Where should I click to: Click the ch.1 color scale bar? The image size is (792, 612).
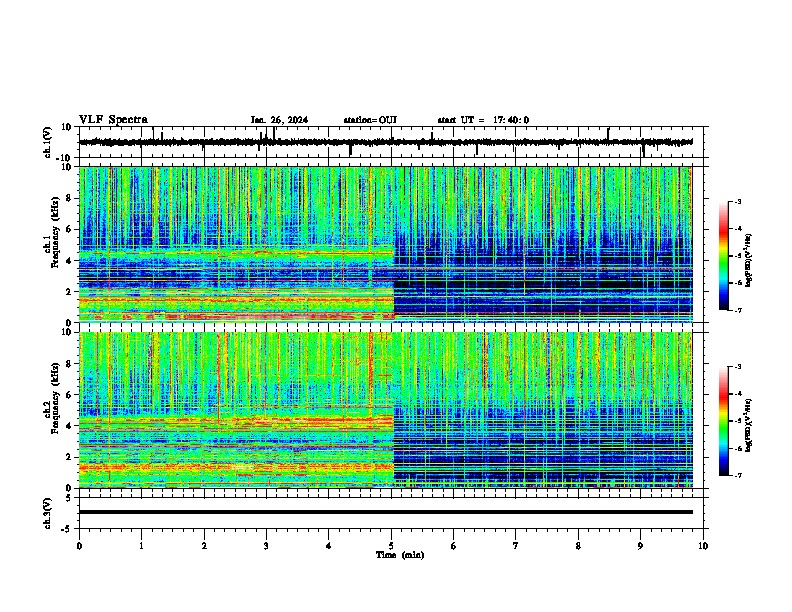click(724, 256)
